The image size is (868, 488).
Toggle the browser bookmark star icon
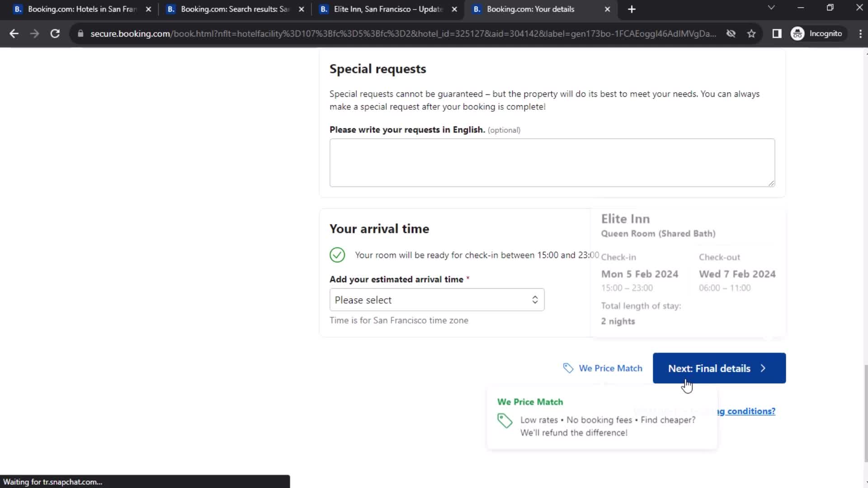[751, 33]
